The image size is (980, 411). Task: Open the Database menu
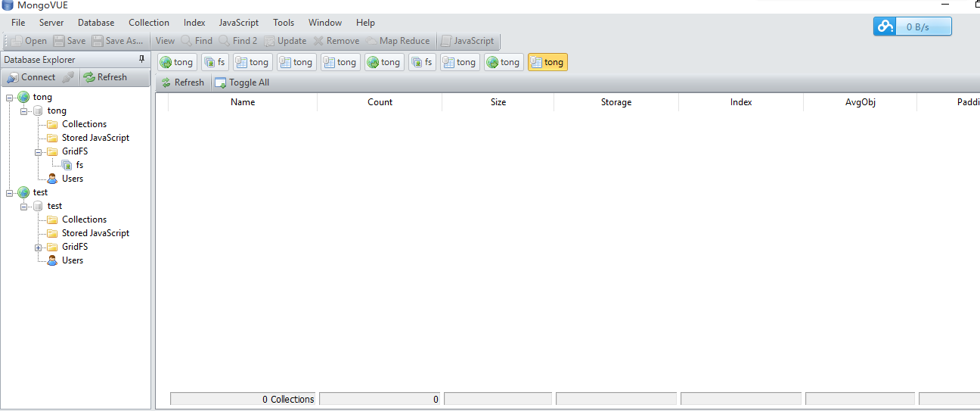pyautogui.click(x=96, y=23)
